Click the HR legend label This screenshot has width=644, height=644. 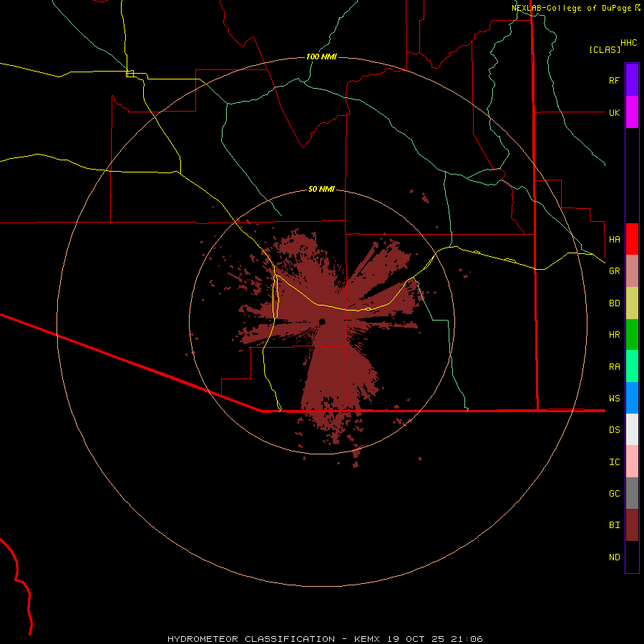pyautogui.click(x=614, y=335)
